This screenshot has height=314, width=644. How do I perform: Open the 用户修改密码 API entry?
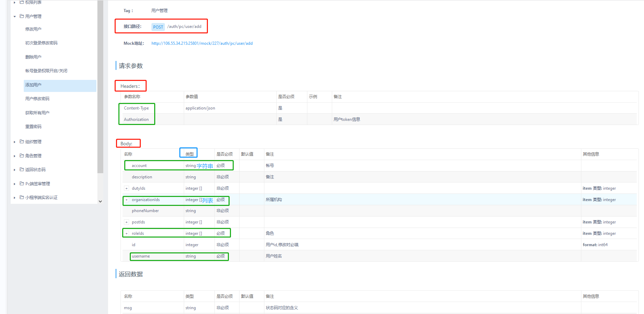point(37,99)
